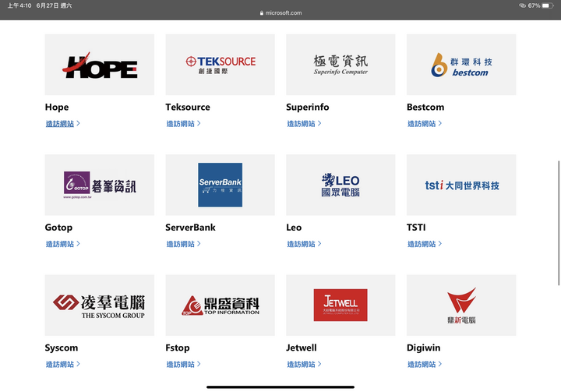Viewport: 561px width, 392px height.
Task: Open the Gotop logo tile
Action: click(100, 185)
